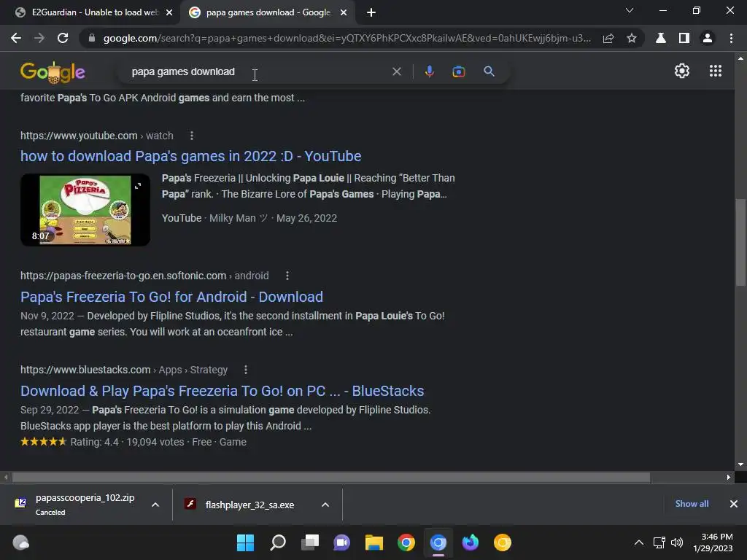
Task: Close the papa games download tab
Action: click(344, 12)
